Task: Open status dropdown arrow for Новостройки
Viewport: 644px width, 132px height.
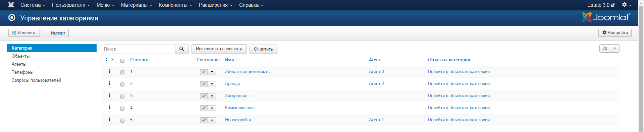Action: click(212, 120)
